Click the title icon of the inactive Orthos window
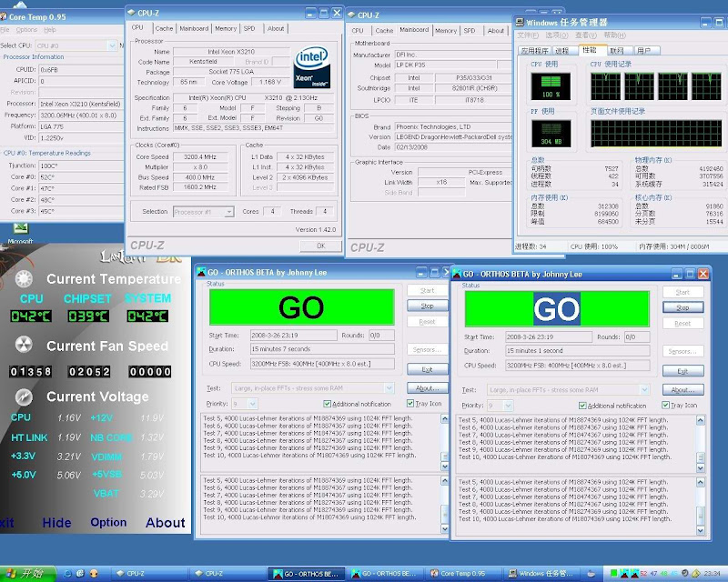The width and height of the screenshot is (728, 582). pos(201,272)
